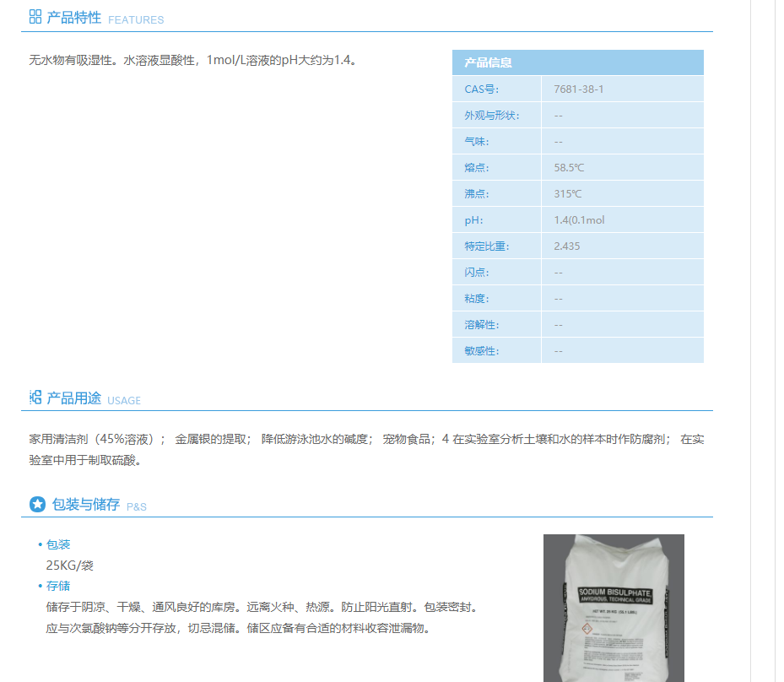Click the 产品特性 section heading text
Screen dimensions: 784x682
(x=74, y=18)
